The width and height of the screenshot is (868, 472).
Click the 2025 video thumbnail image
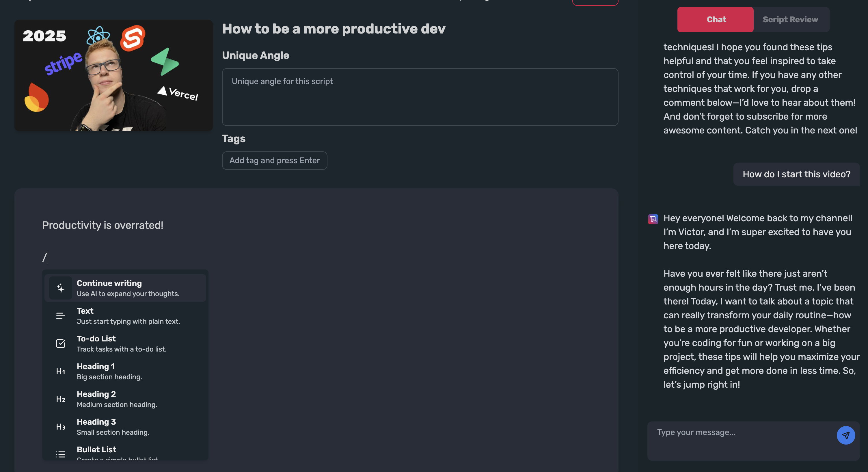113,75
